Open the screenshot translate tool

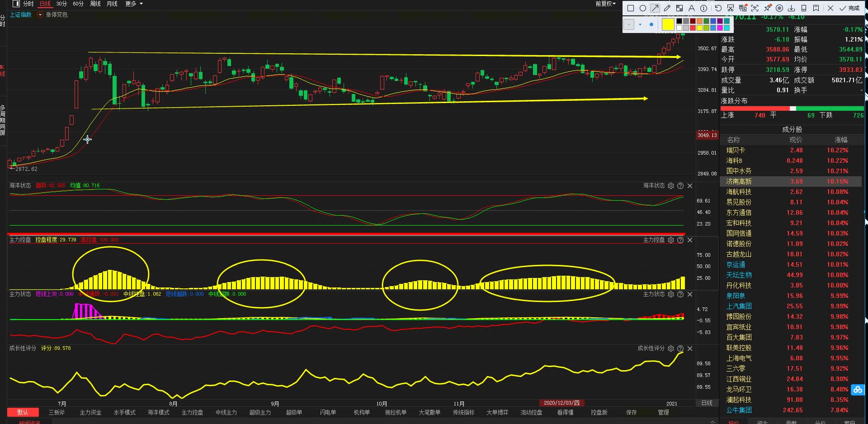coord(743,8)
